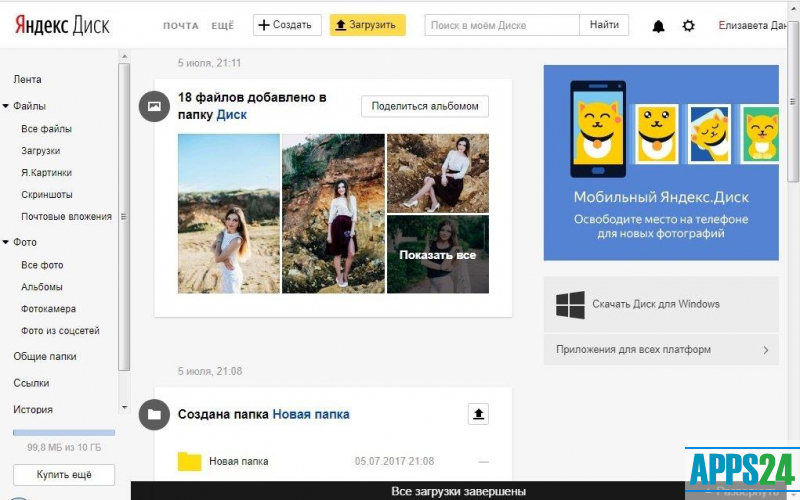This screenshot has width=800, height=500.
Task: Click the yellow Новая папка folder icon
Action: (x=189, y=461)
